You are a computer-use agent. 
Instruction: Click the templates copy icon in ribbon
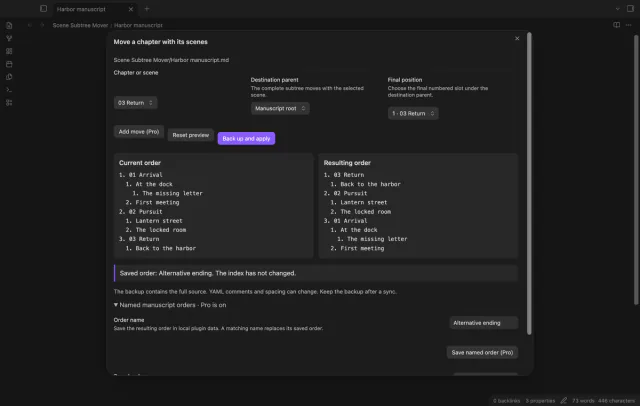9,77
